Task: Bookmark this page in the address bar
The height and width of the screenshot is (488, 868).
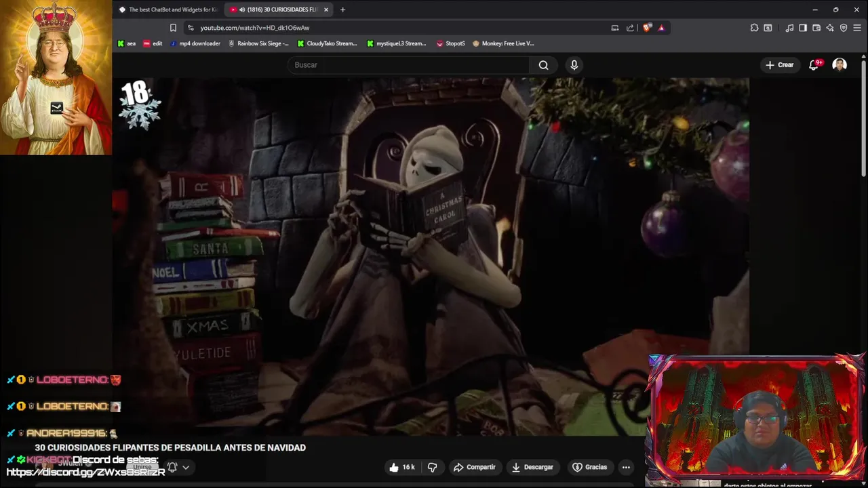Action: pyautogui.click(x=173, y=28)
